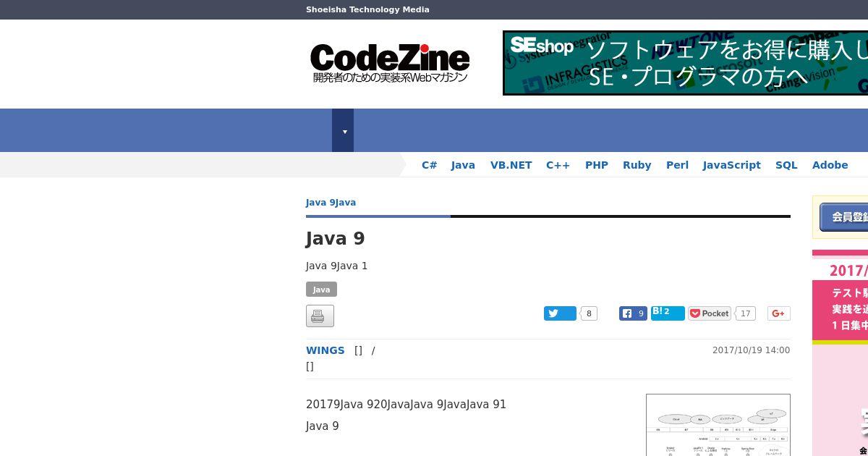Open the PHP category link
This screenshot has height=456, width=868.
coord(597,165)
